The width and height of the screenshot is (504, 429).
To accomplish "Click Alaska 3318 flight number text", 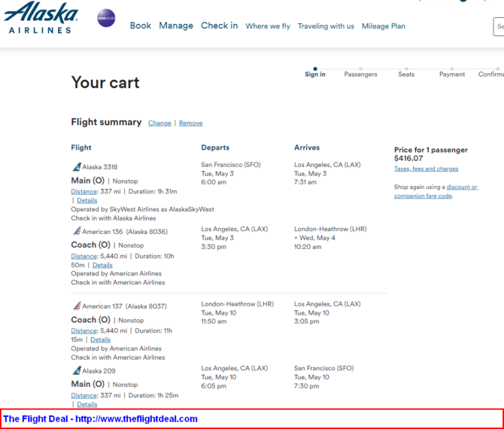I will [99, 167].
